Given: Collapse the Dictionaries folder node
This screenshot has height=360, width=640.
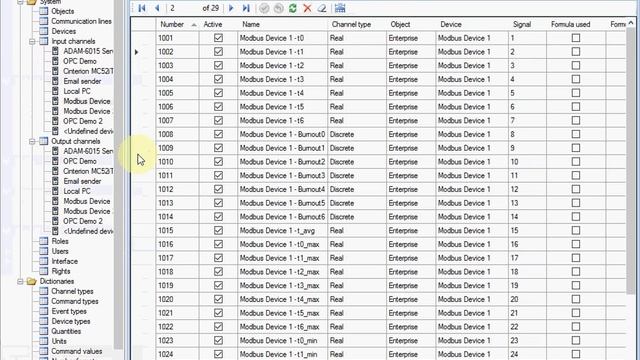Looking at the screenshot, I should (20, 281).
